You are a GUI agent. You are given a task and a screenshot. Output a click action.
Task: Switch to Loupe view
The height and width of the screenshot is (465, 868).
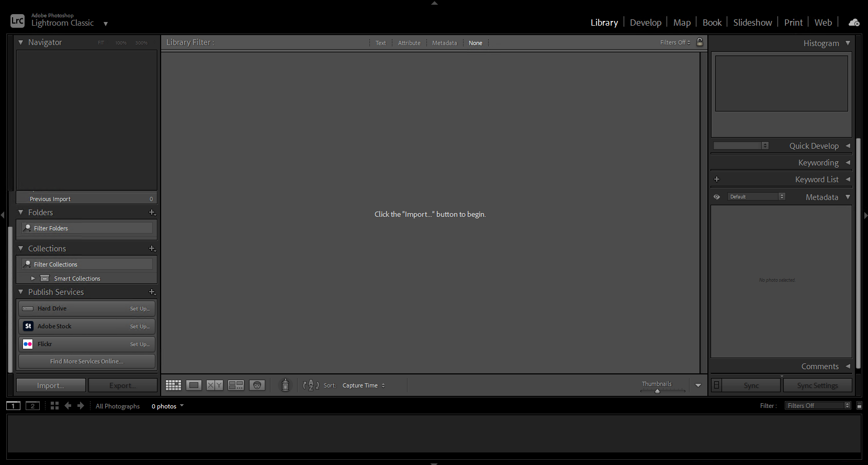tap(194, 385)
